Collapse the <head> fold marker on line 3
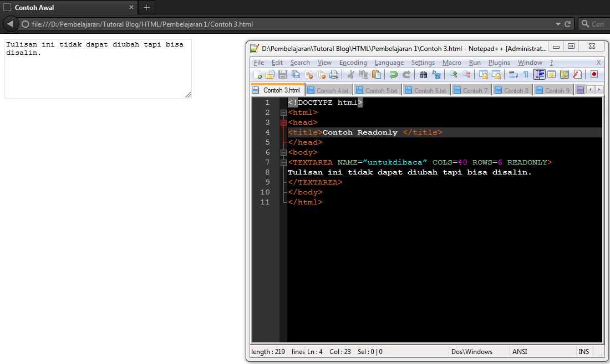The height and width of the screenshot is (364, 610). 283,123
